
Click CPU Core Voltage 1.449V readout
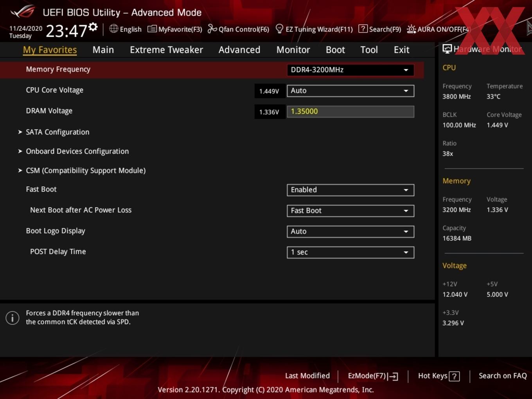pos(269,91)
